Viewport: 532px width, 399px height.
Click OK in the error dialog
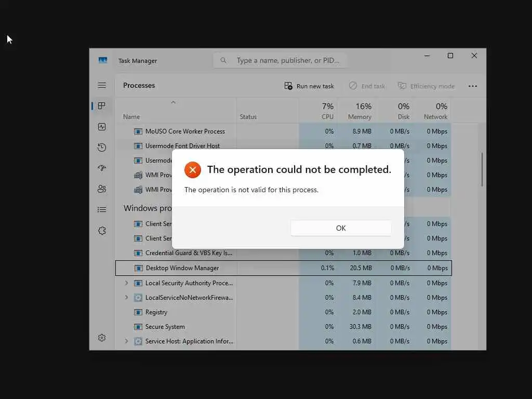pyautogui.click(x=341, y=228)
